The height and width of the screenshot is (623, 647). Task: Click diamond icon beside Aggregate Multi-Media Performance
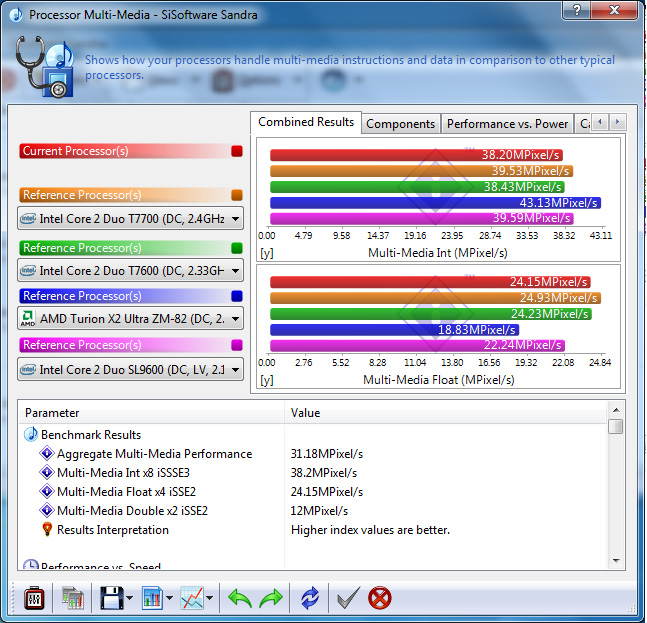coord(47,453)
